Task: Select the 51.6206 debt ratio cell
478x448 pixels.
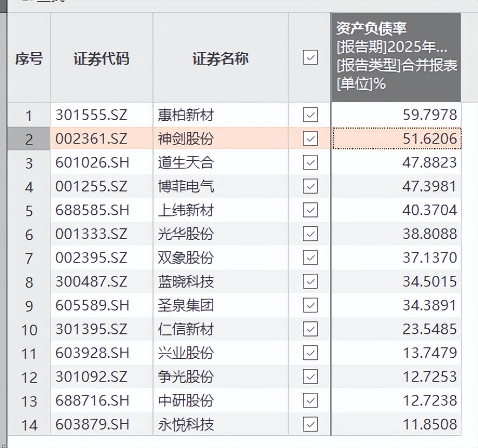Action: coord(396,139)
